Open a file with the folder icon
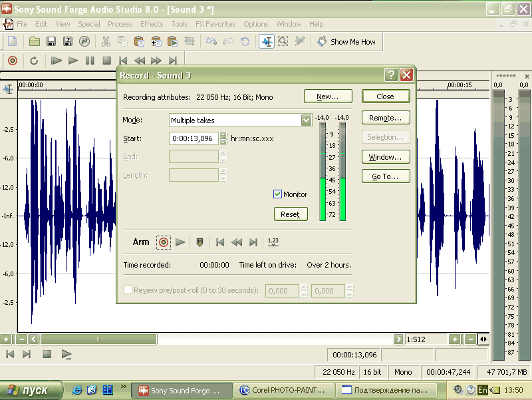This screenshot has width=532, height=400. (35, 42)
